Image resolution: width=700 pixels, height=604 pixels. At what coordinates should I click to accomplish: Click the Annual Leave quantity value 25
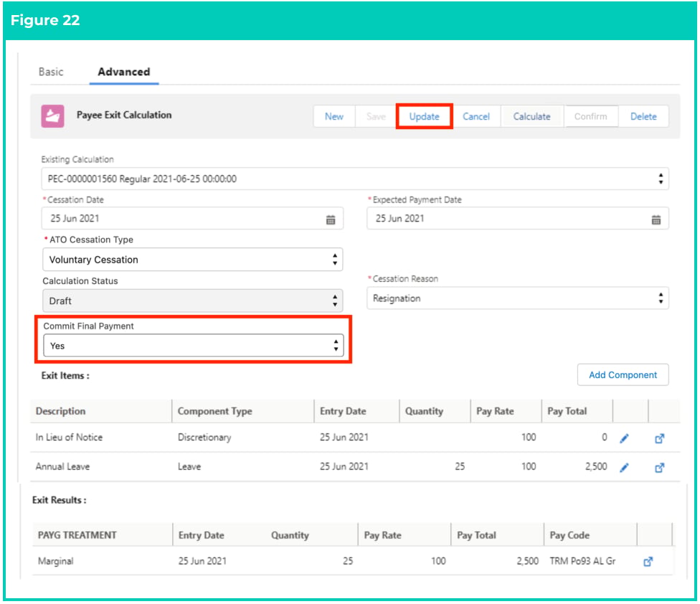[x=460, y=466]
